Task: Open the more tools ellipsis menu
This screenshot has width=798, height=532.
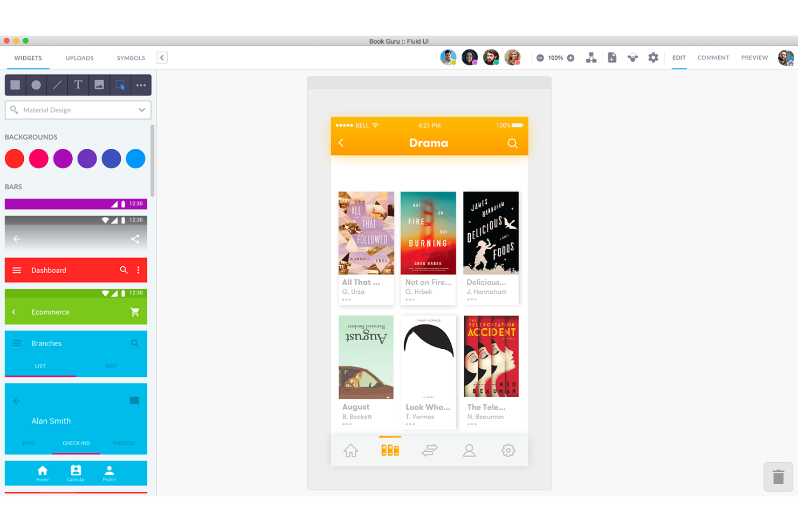Action: click(x=141, y=85)
